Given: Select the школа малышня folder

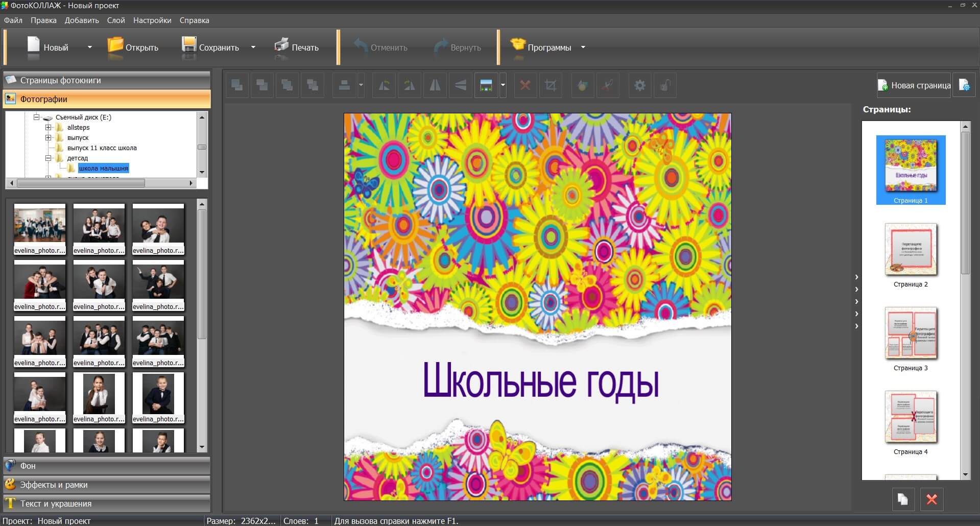Looking at the screenshot, I should pos(103,169).
